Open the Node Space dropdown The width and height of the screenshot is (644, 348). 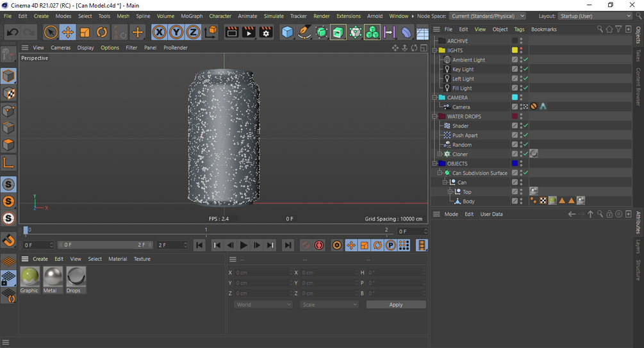[487, 16]
